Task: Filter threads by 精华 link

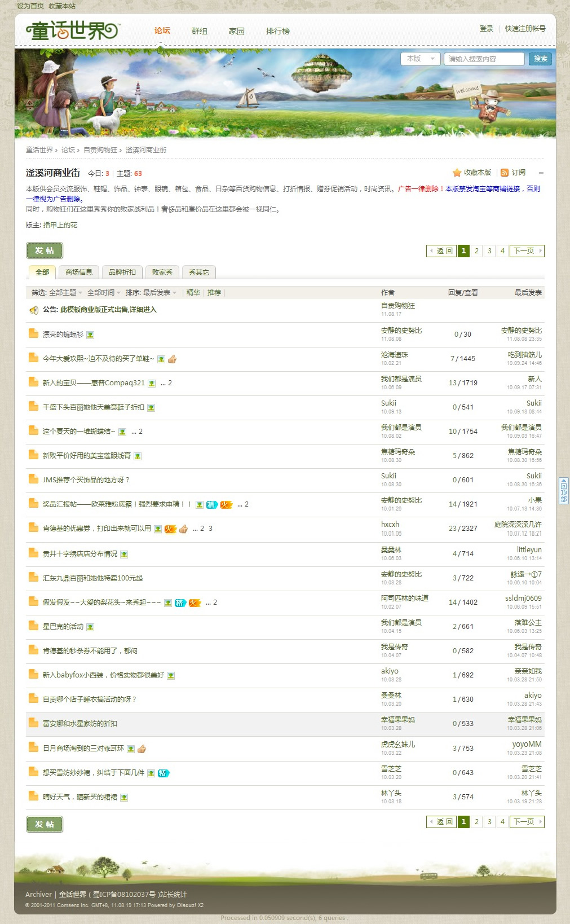Action: pos(193,292)
